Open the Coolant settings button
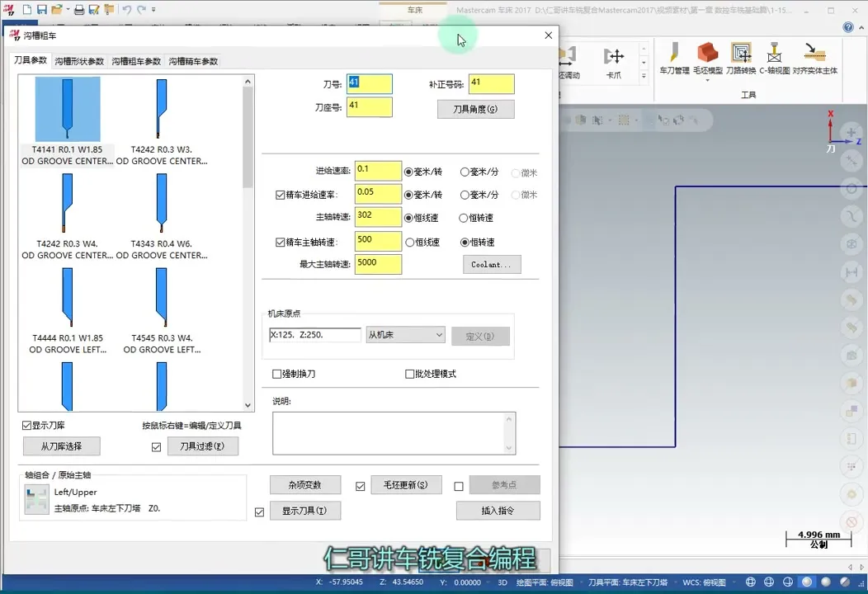Image resolution: width=868 pixels, height=594 pixels. pyautogui.click(x=492, y=264)
